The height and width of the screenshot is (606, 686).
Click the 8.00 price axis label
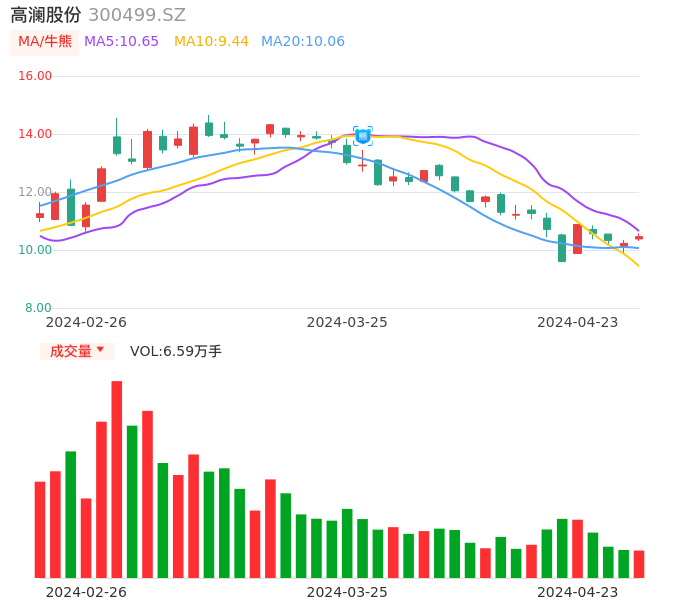[x=39, y=308]
